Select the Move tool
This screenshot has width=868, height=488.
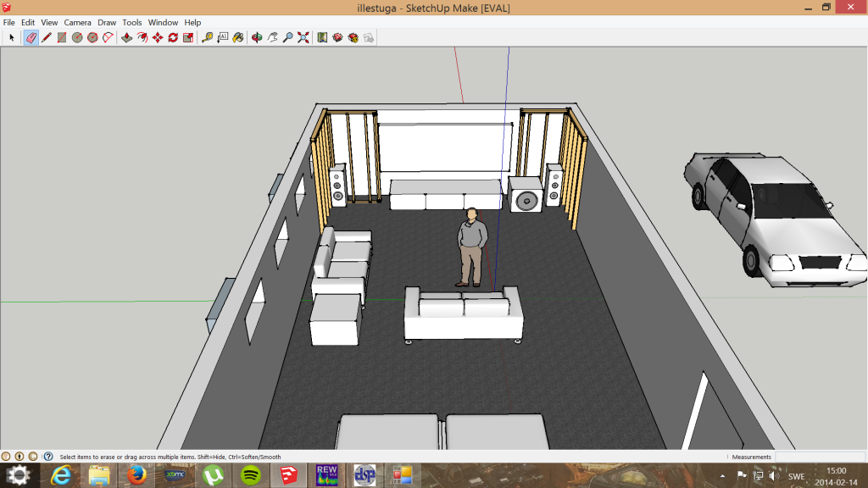(158, 37)
